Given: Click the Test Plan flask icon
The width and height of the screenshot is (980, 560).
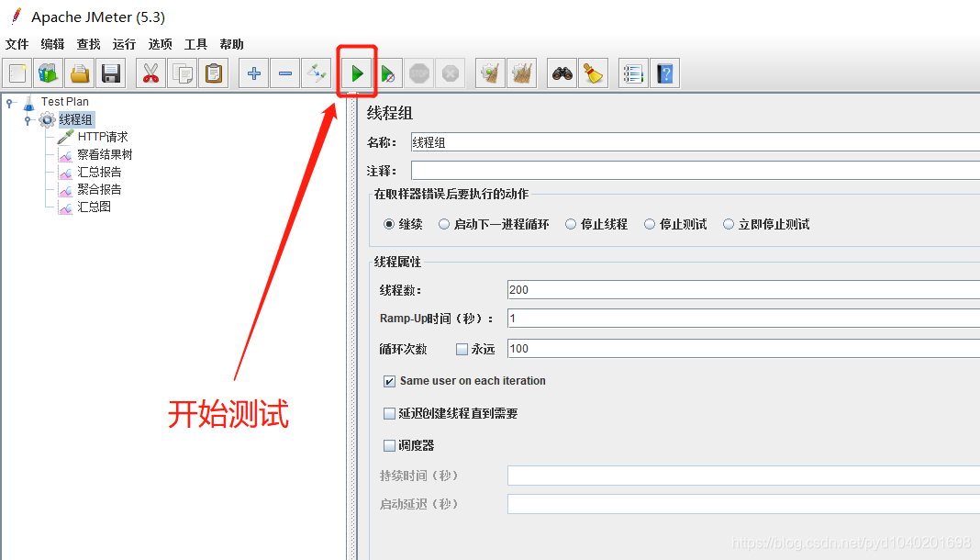Looking at the screenshot, I should point(28,102).
